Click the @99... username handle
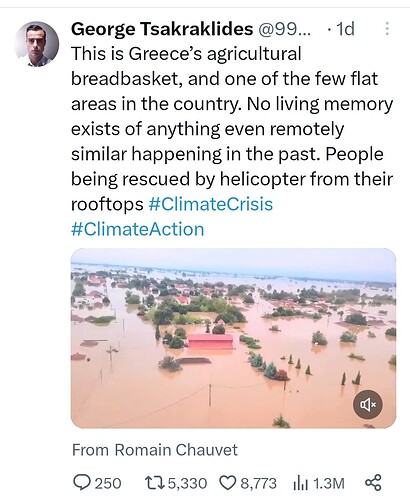Image resolution: width=410 pixels, height=500 pixels. tap(284, 29)
